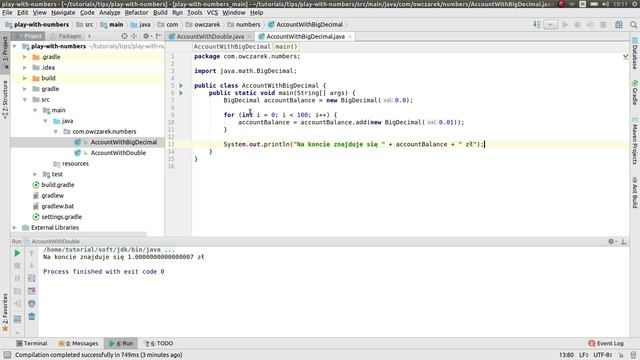Clear console with the trash icon
This screenshot has width=640, height=360.
[x=31, y=316]
